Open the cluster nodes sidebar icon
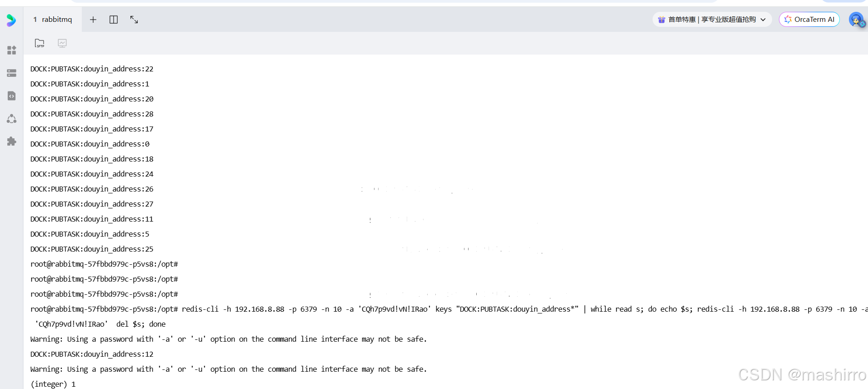The width and height of the screenshot is (868, 389). tap(12, 119)
